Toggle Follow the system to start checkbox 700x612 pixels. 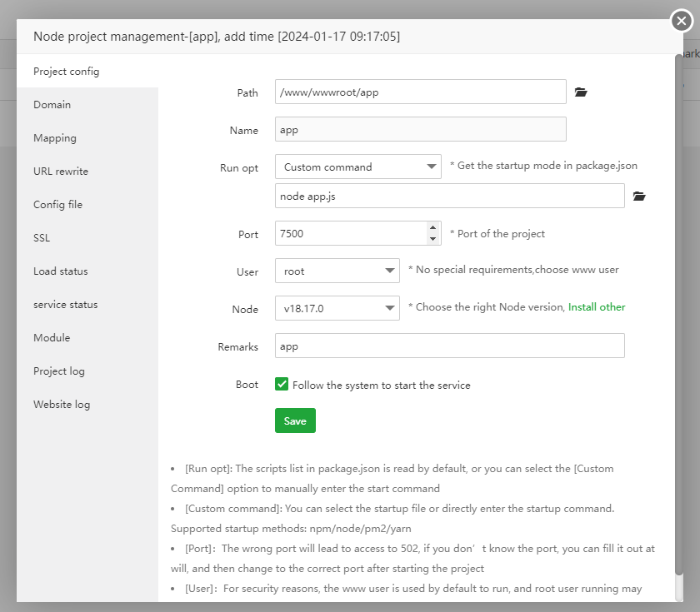[x=282, y=385]
